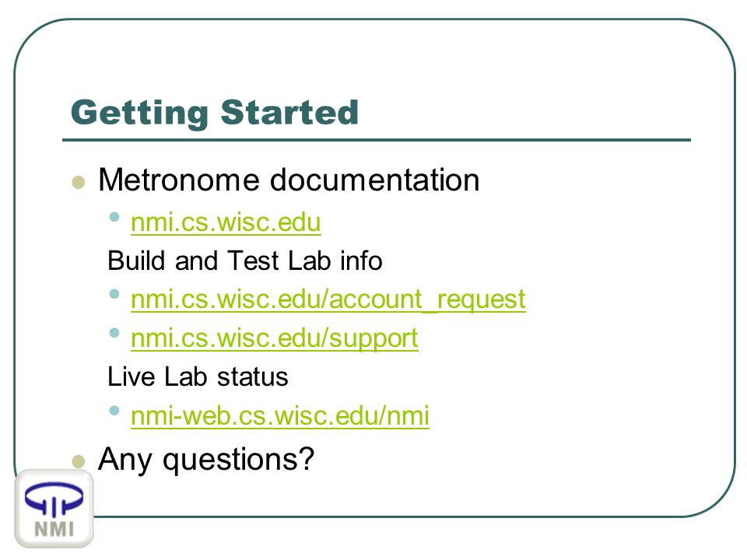Click the horizontal rule under the title
Viewport: 747px width, 560px height.
click(x=377, y=140)
